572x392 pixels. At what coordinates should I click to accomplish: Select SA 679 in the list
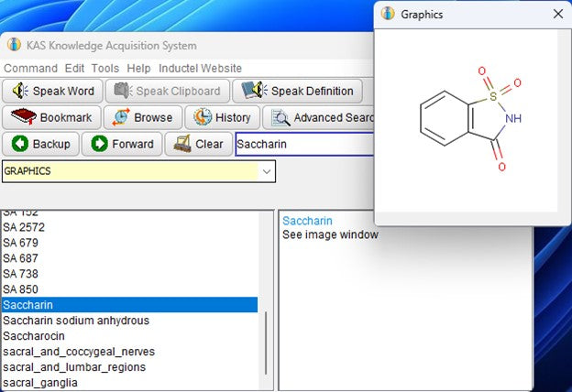[x=129, y=243]
